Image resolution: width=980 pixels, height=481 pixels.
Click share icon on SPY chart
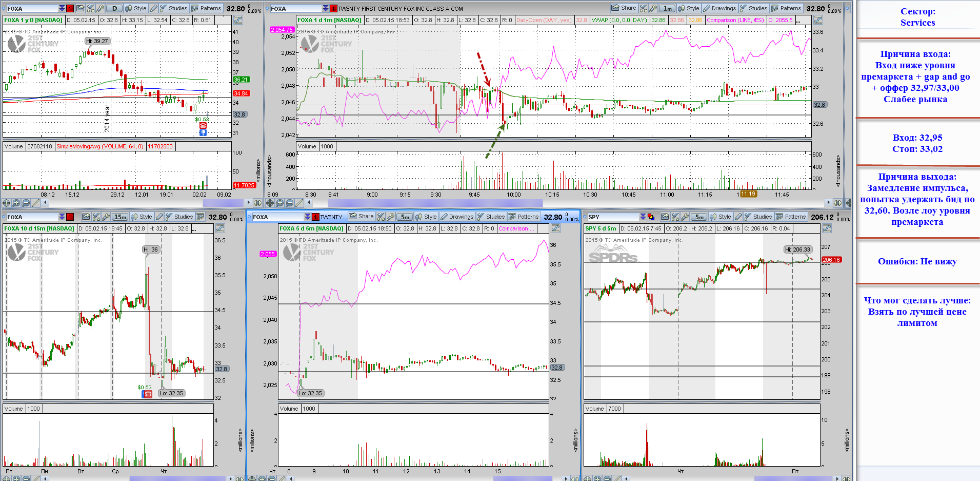[x=665, y=217]
